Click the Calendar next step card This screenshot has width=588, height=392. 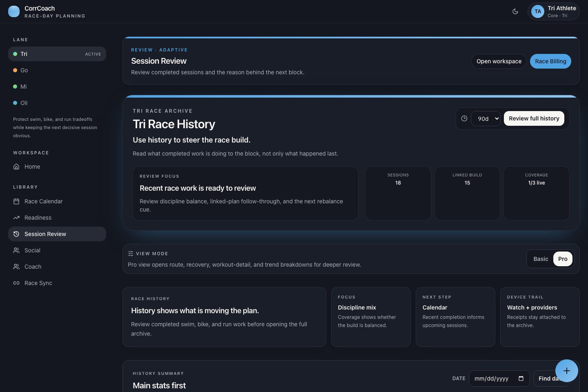pyautogui.click(x=455, y=317)
